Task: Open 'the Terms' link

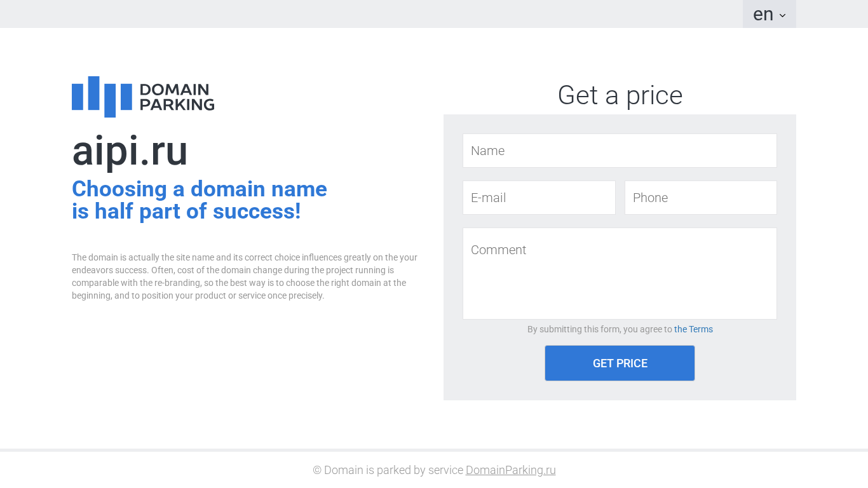Action: (693, 329)
